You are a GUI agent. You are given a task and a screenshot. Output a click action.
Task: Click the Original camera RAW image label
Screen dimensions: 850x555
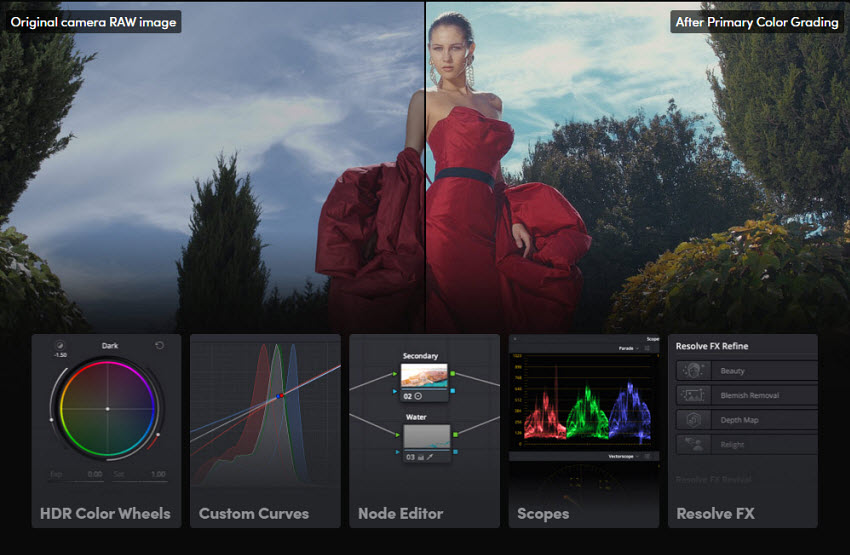pos(93,22)
